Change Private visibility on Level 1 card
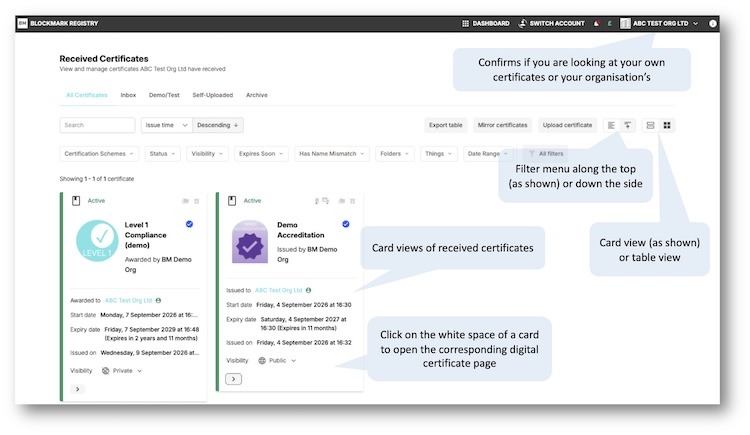Viewport: 750px width, 435px height. click(x=122, y=371)
